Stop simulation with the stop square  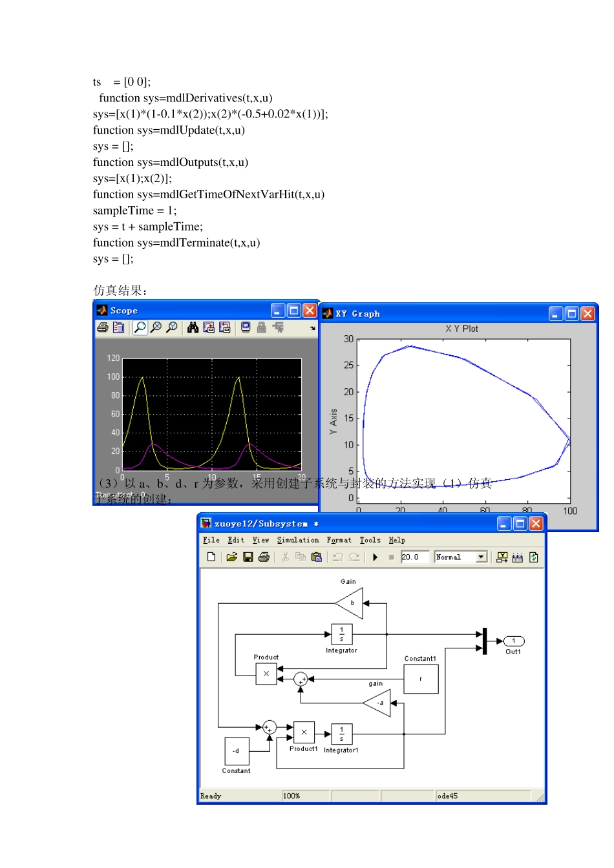[391, 557]
